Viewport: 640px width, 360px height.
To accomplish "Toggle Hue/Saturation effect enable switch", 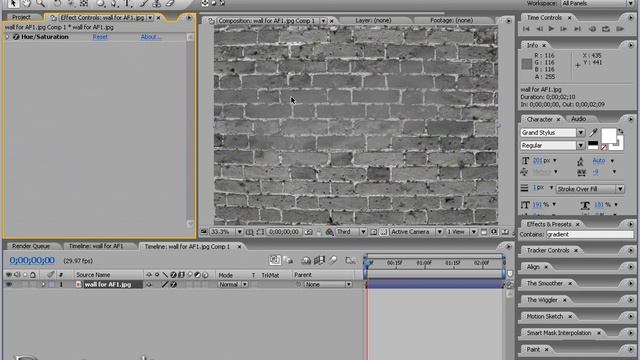I will tap(16, 37).
